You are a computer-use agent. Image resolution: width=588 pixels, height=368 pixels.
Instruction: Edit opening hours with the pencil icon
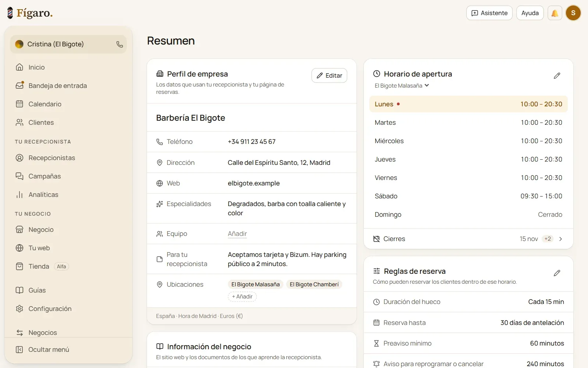(x=557, y=75)
